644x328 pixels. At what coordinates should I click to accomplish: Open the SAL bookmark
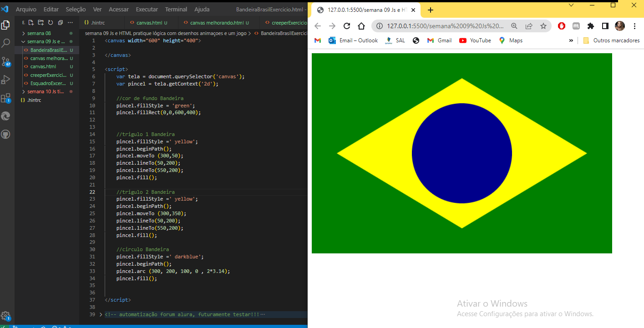click(395, 40)
